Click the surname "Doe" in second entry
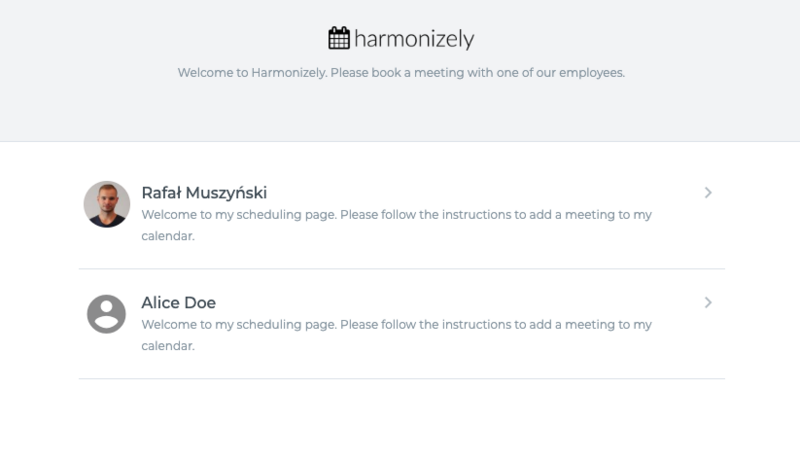 (199, 303)
